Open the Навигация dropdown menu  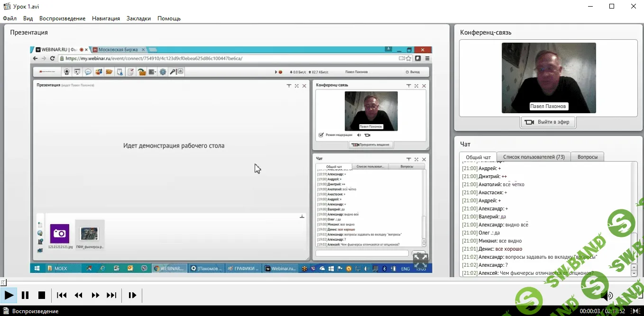(x=106, y=18)
